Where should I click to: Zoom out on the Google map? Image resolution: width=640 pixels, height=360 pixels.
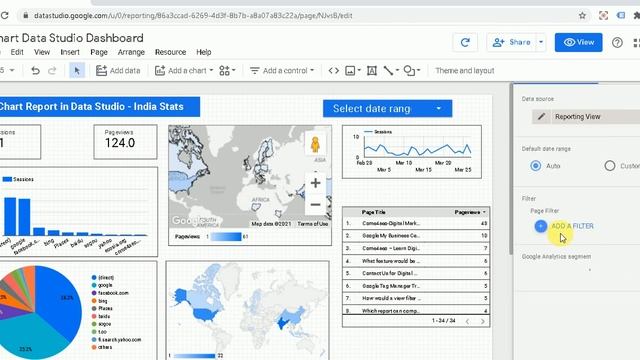click(x=315, y=204)
